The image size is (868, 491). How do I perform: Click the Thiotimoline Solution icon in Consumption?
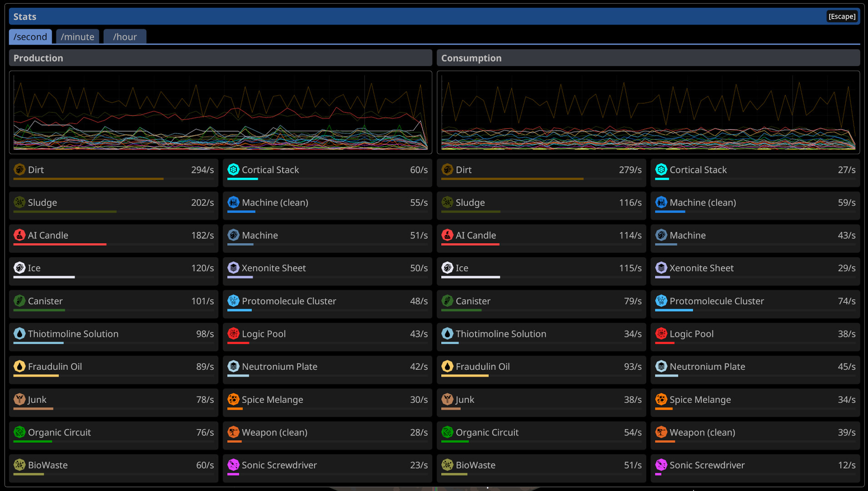[447, 334]
